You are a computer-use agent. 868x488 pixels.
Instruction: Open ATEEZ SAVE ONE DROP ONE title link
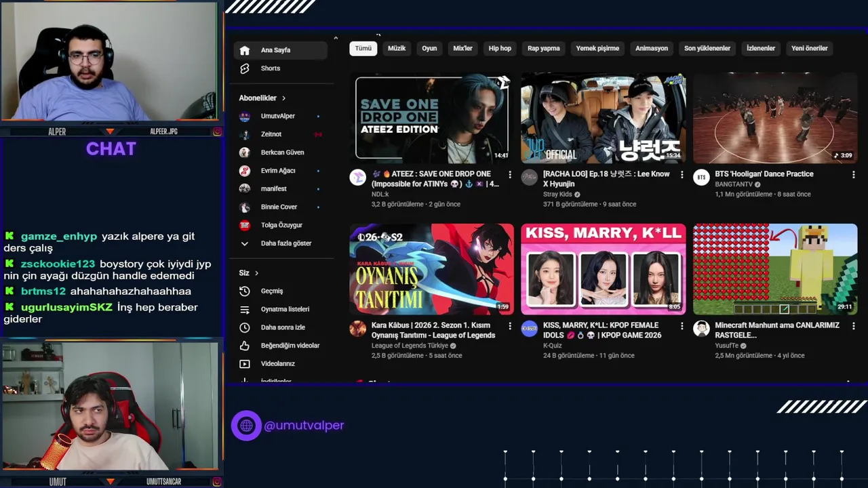(x=435, y=179)
